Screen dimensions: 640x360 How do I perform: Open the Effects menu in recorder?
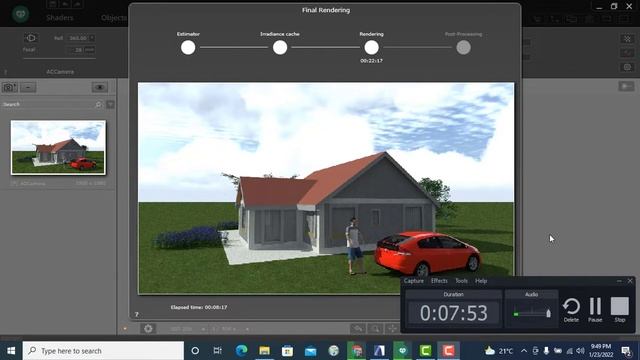pos(439,281)
